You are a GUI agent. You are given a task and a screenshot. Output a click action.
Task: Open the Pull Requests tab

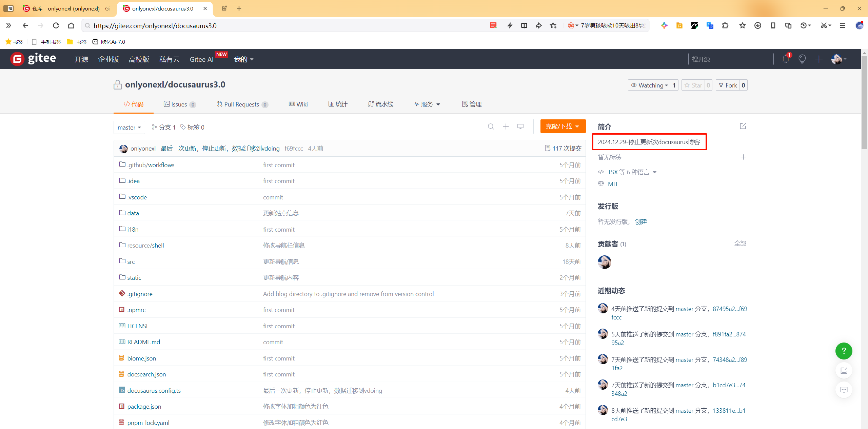click(243, 104)
